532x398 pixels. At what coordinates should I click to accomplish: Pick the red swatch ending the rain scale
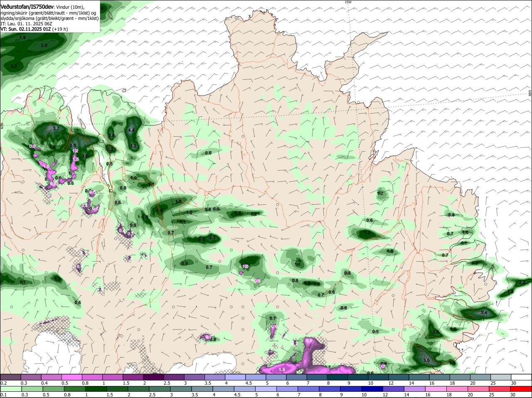(x=522, y=388)
